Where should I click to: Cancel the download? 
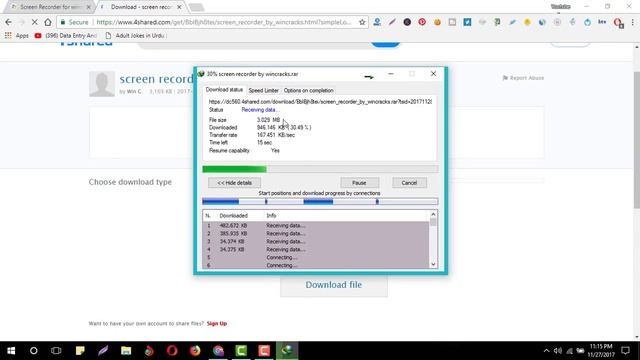(x=409, y=183)
